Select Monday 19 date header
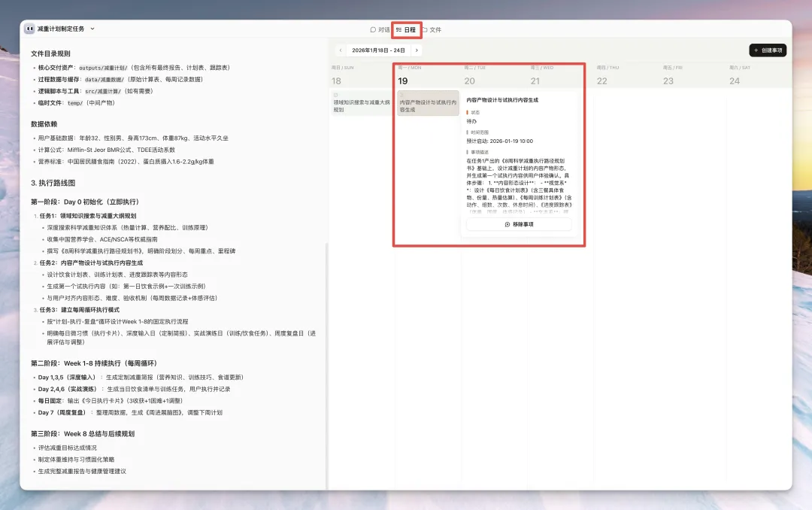The width and height of the screenshot is (812, 510). click(403, 80)
